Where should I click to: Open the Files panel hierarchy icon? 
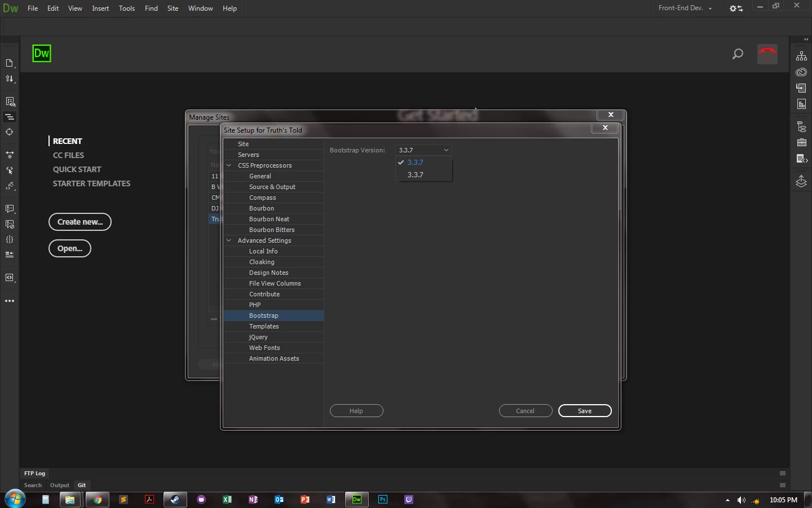[801, 56]
